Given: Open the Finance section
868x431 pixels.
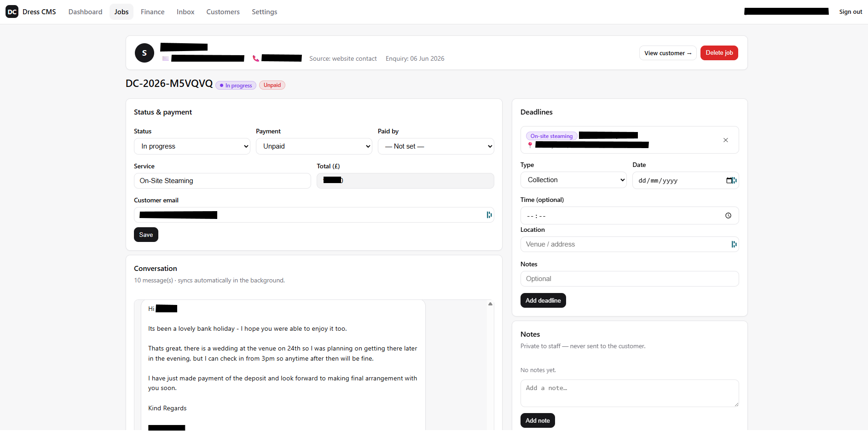Looking at the screenshot, I should tap(152, 12).
